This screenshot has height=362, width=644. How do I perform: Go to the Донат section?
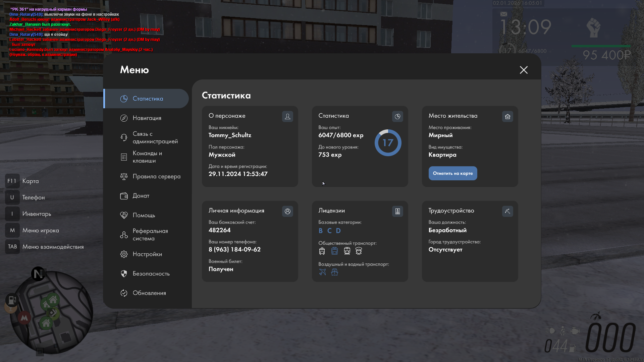(x=141, y=196)
